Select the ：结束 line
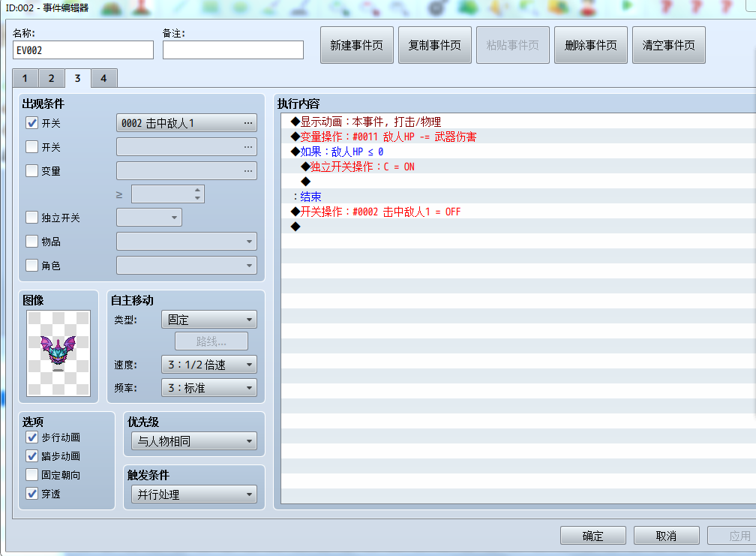The image size is (756, 556). pos(518,197)
